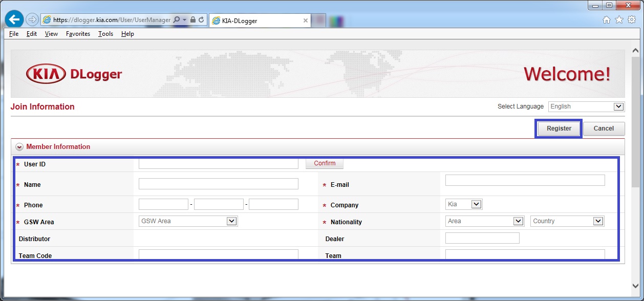Open the View menu

(x=51, y=34)
